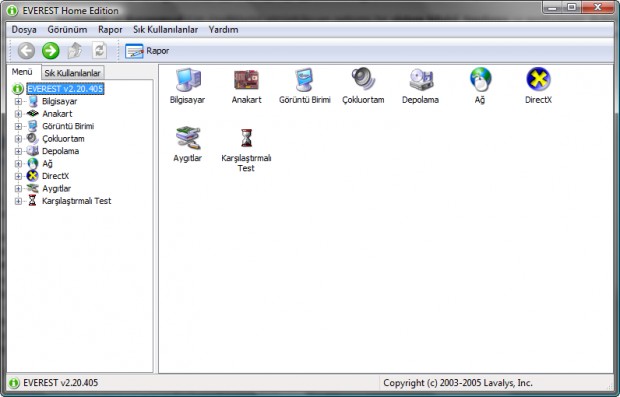Select Bilgisayar label in the tree

[60, 101]
